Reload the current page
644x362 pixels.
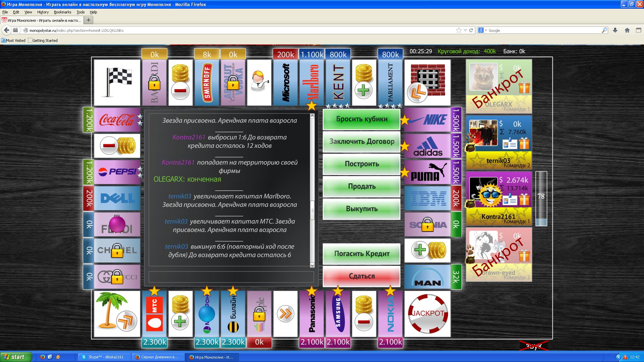pos(471,30)
